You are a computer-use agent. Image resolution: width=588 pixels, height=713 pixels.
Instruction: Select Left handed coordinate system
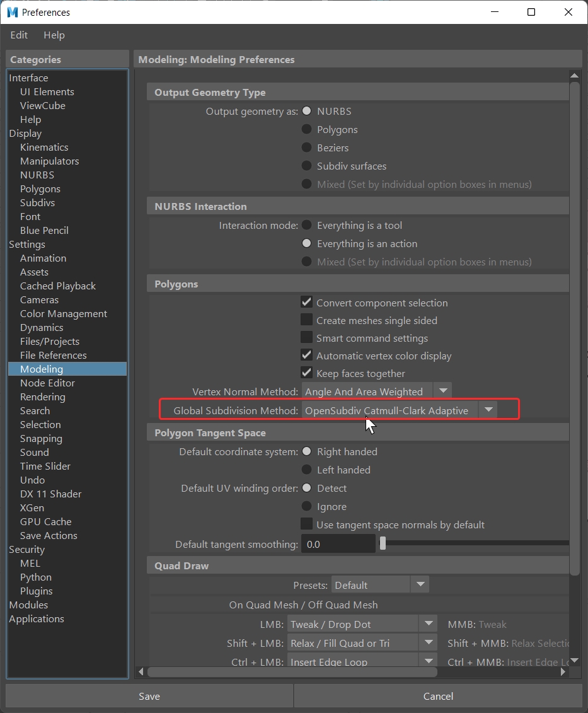click(x=307, y=469)
